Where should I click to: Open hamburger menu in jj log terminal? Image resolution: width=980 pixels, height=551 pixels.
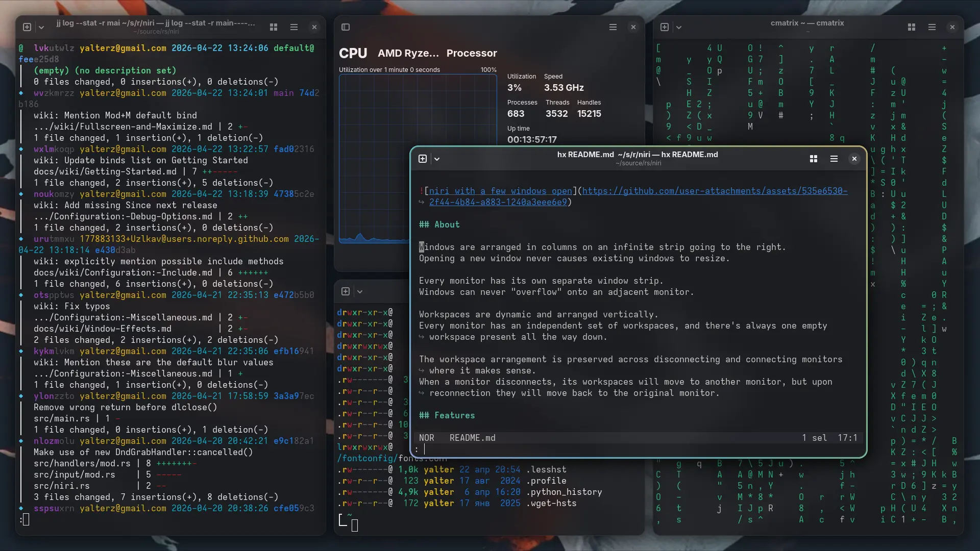[x=294, y=27]
